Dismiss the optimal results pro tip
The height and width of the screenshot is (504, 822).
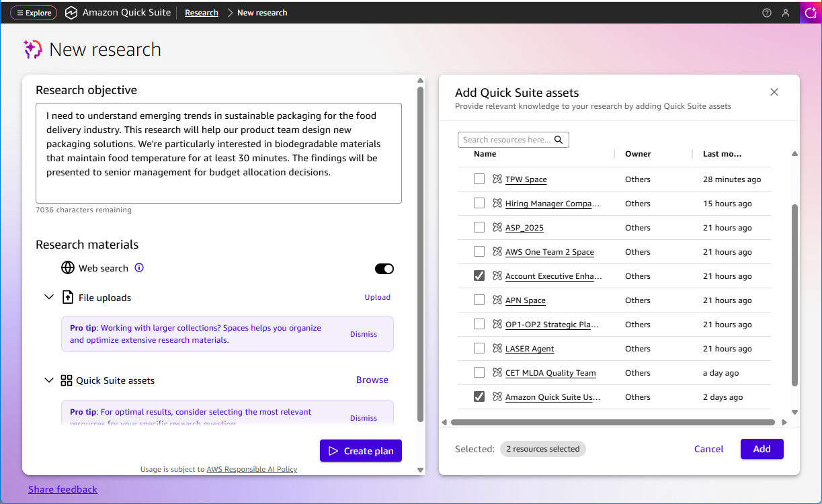364,418
